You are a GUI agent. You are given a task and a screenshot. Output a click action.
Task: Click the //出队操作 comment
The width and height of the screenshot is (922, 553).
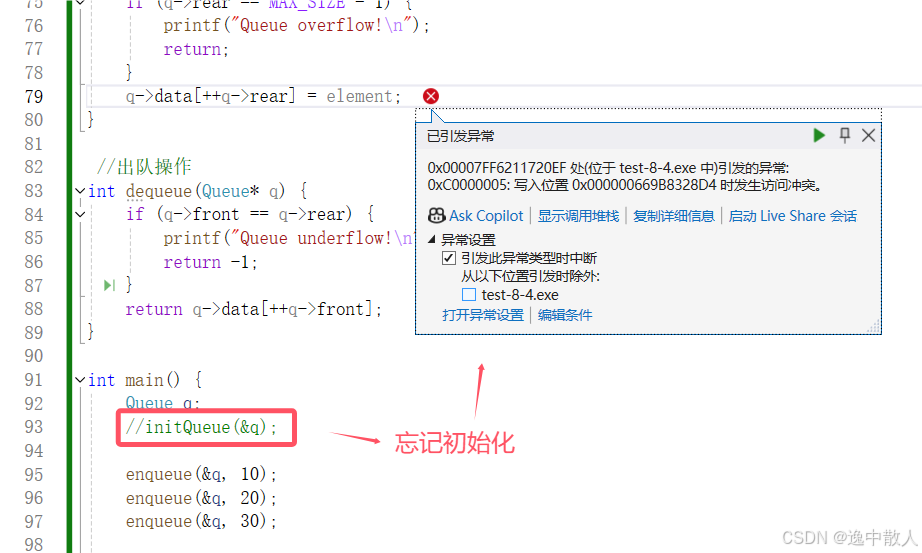click(x=144, y=166)
